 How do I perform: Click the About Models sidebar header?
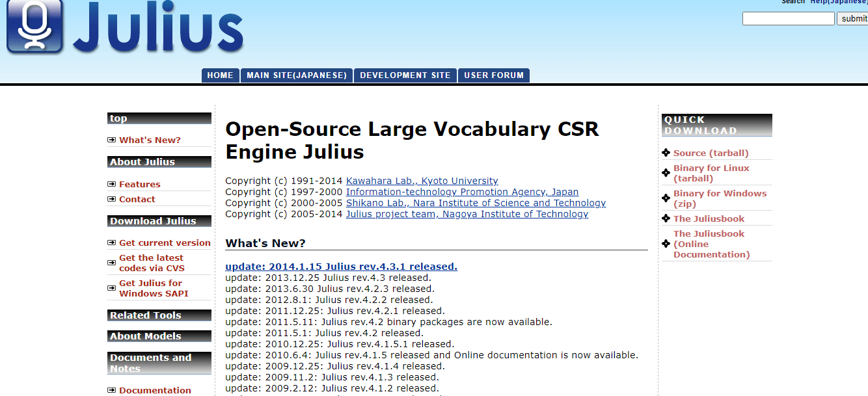(159, 336)
